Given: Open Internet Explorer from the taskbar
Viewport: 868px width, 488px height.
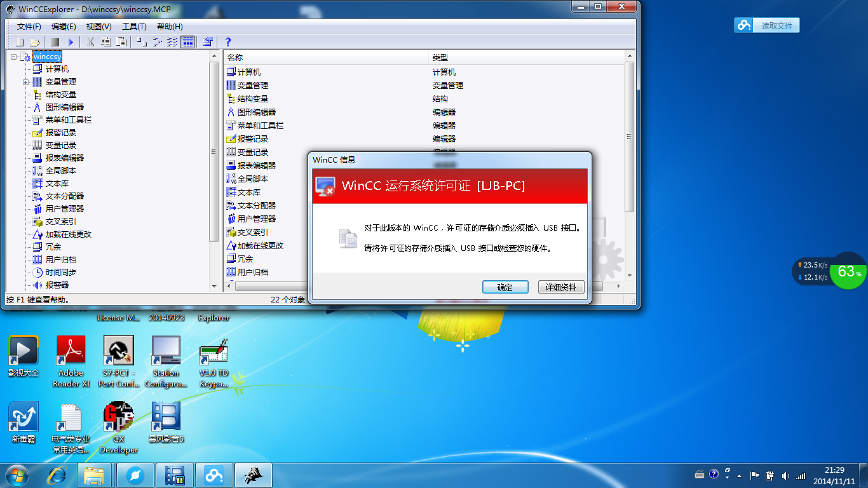Looking at the screenshot, I should click(x=58, y=475).
